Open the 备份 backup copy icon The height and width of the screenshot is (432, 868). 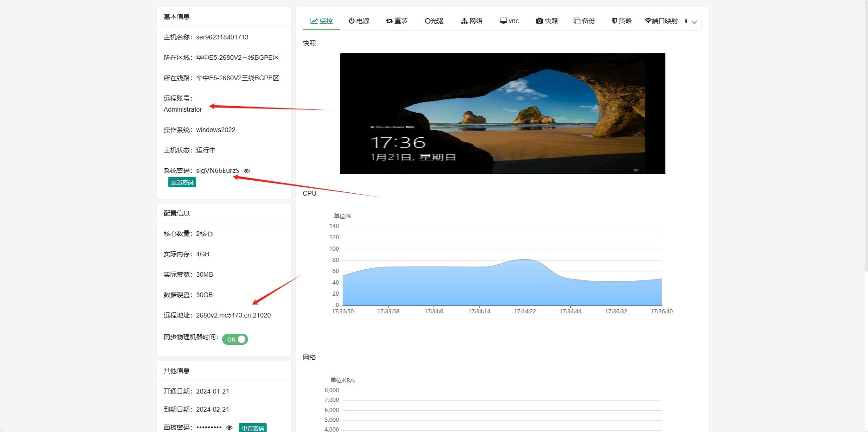point(577,21)
